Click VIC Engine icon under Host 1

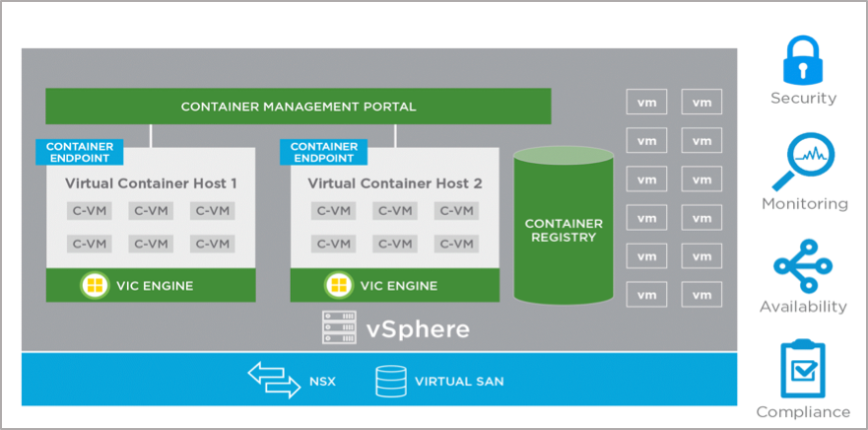click(x=94, y=285)
